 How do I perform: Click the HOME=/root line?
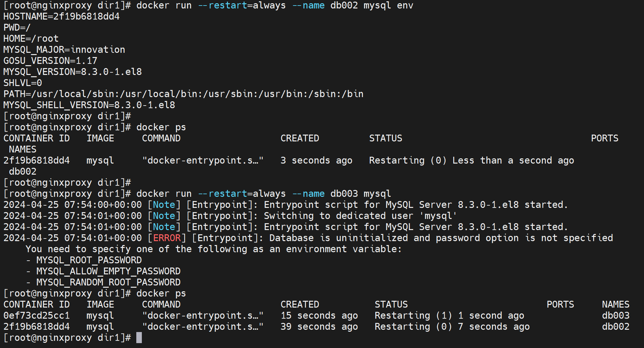pyautogui.click(x=31, y=39)
